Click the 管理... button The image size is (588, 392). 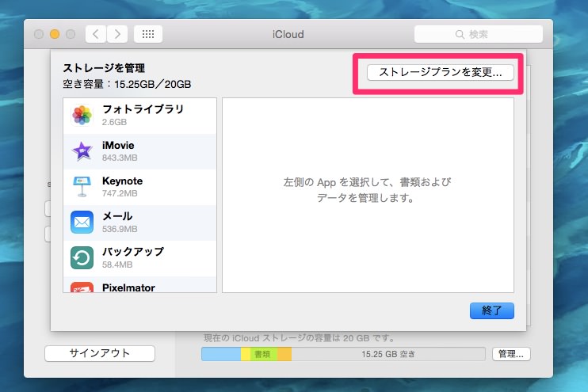coord(511,354)
